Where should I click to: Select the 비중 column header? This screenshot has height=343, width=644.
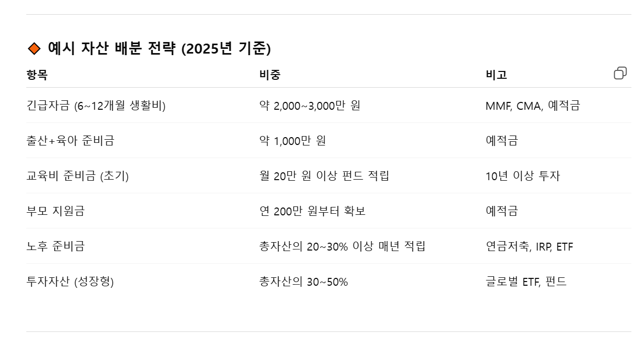point(270,75)
